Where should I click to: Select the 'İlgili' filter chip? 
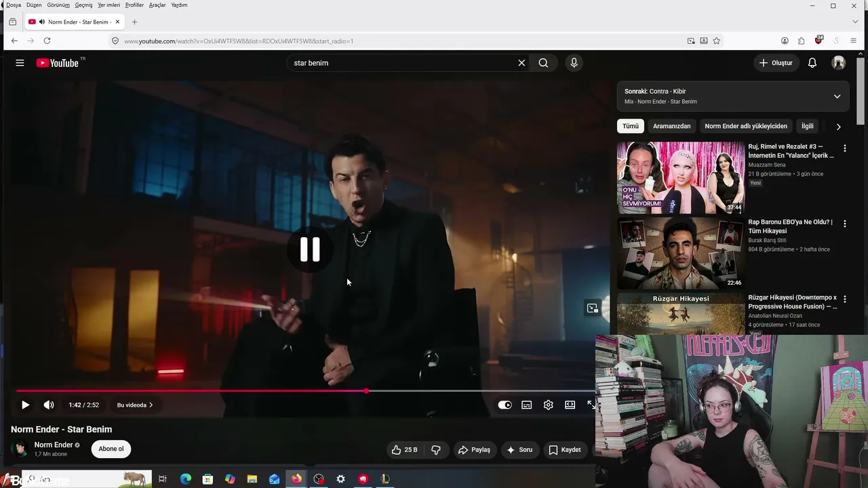[808, 126]
